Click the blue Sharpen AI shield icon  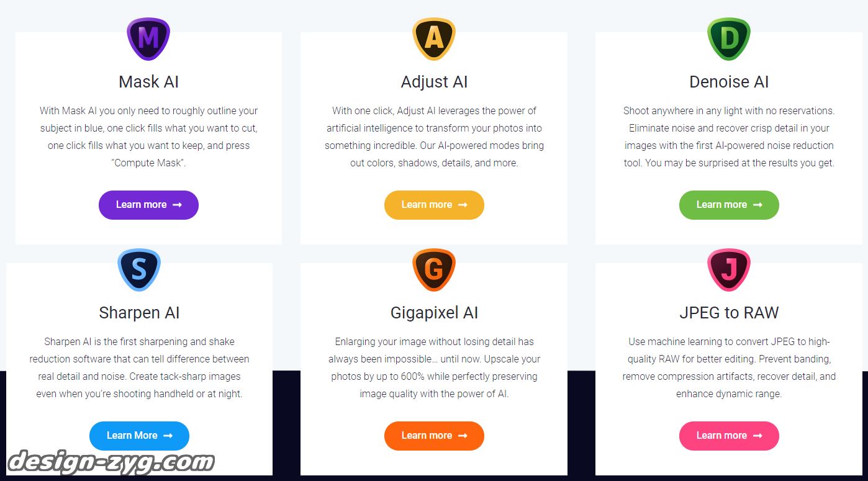(x=139, y=270)
